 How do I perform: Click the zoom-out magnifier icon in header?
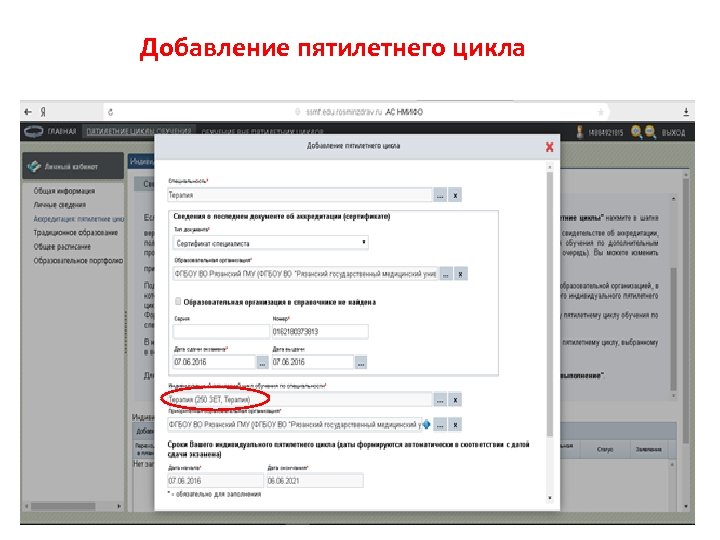coord(650,132)
